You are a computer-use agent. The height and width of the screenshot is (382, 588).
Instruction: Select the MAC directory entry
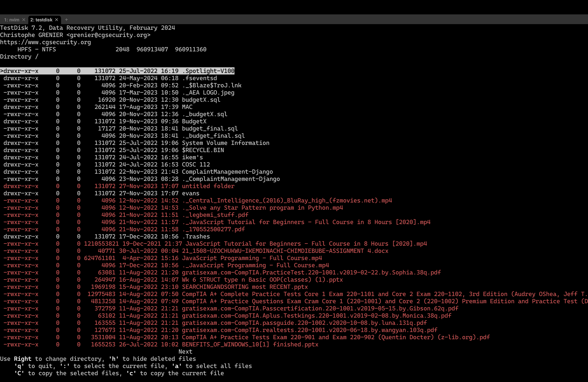pyautogui.click(x=187, y=107)
